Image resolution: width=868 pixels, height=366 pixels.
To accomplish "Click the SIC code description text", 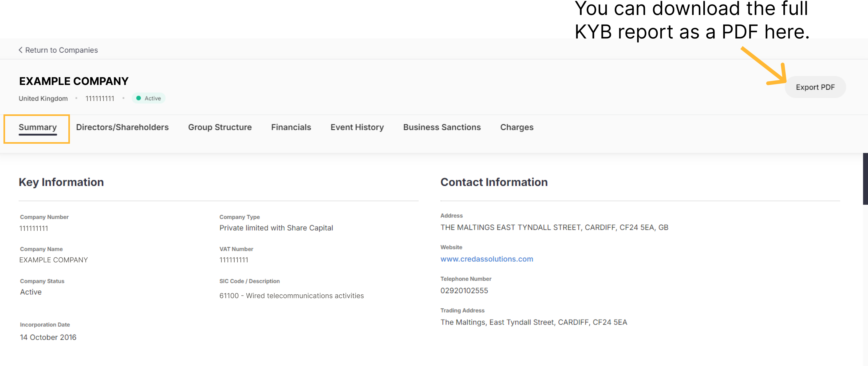I will (x=291, y=295).
